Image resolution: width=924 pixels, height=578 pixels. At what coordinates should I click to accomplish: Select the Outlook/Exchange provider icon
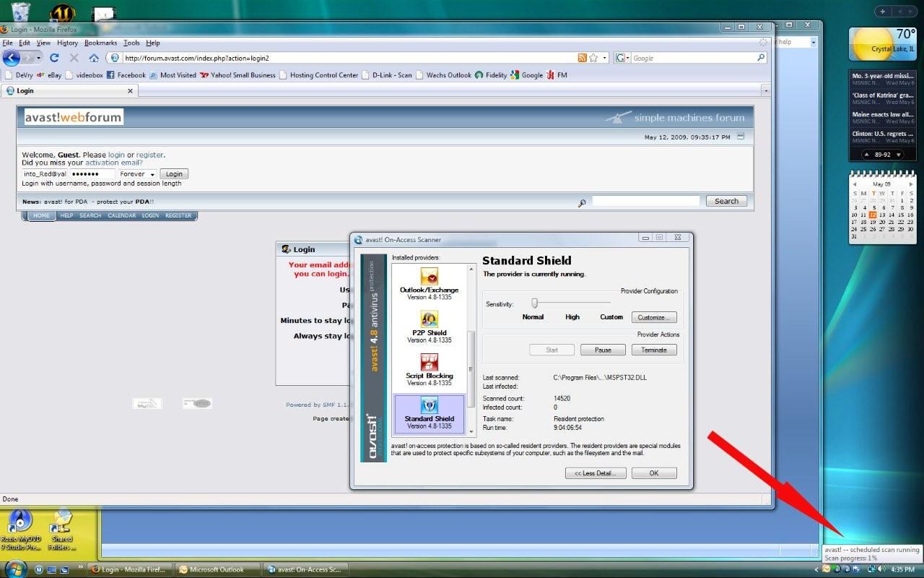(x=430, y=277)
